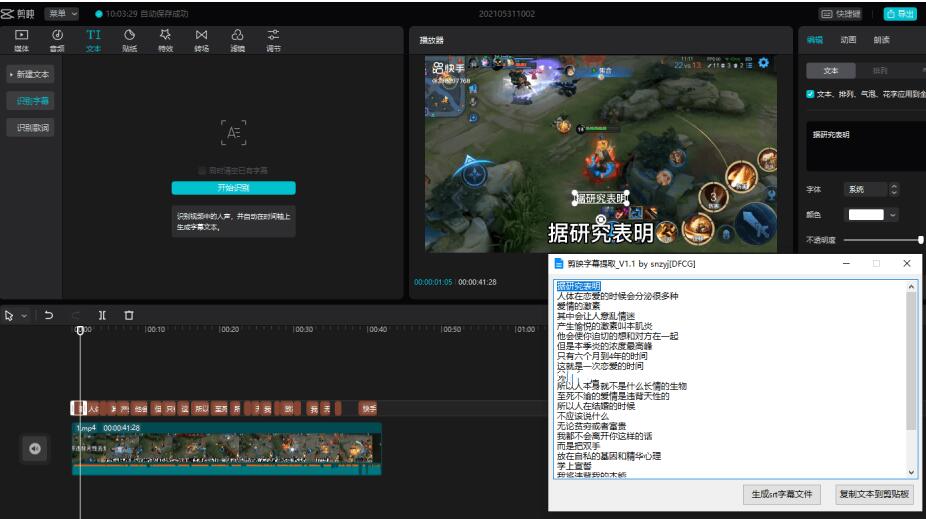Click the 剪映 scissors logo
Screen dimensions: 926x519
pyautogui.click(x=7, y=14)
